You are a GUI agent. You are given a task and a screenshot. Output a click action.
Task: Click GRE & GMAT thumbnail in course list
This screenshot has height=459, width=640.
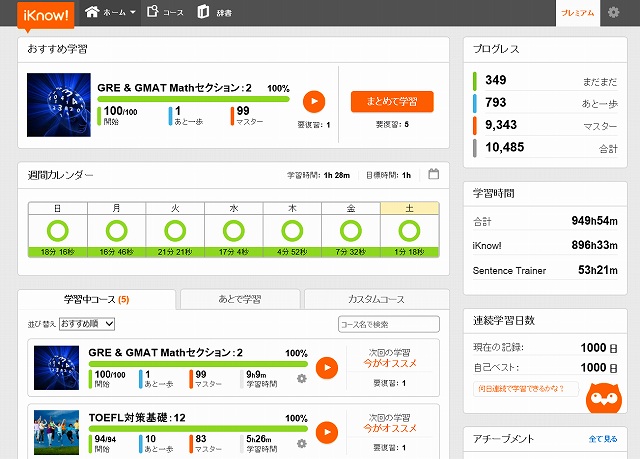coord(56,368)
